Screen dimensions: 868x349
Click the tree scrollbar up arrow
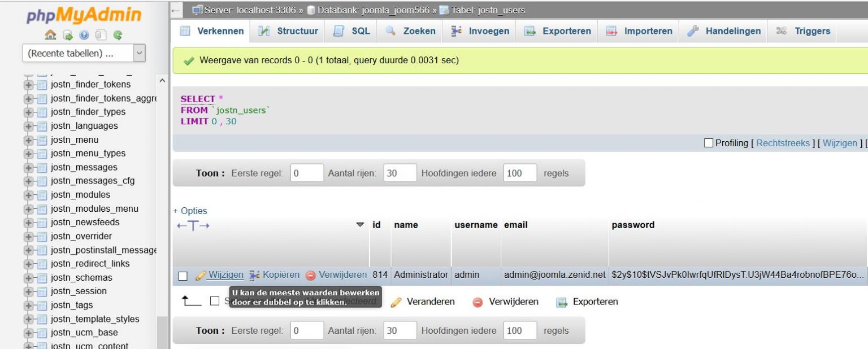(163, 81)
